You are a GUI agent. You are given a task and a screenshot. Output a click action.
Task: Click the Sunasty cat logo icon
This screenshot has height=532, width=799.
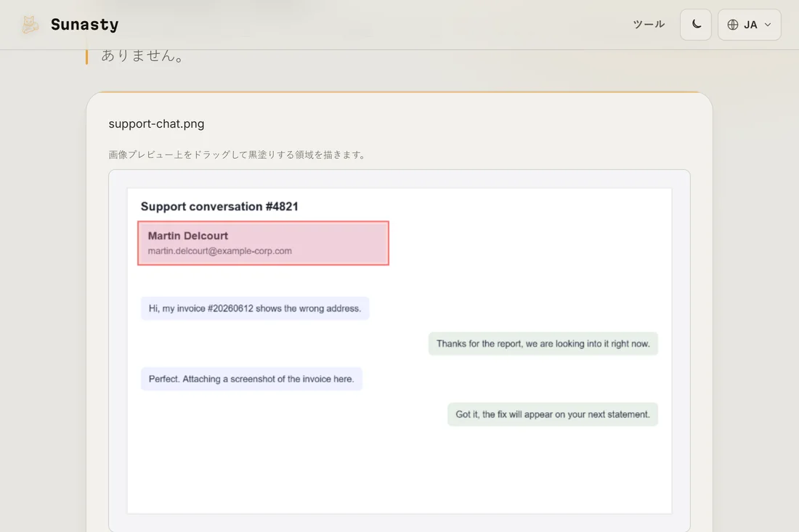tap(30, 25)
